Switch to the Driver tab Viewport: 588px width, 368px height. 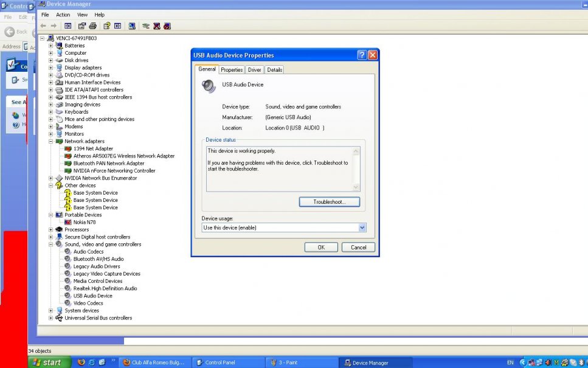pyautogui.click(x=254, y=70)
